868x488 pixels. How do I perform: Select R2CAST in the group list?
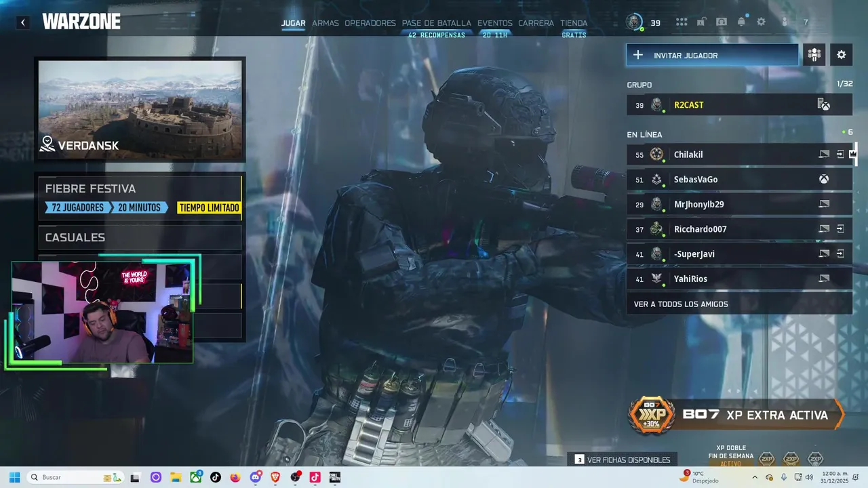[739, 105]
